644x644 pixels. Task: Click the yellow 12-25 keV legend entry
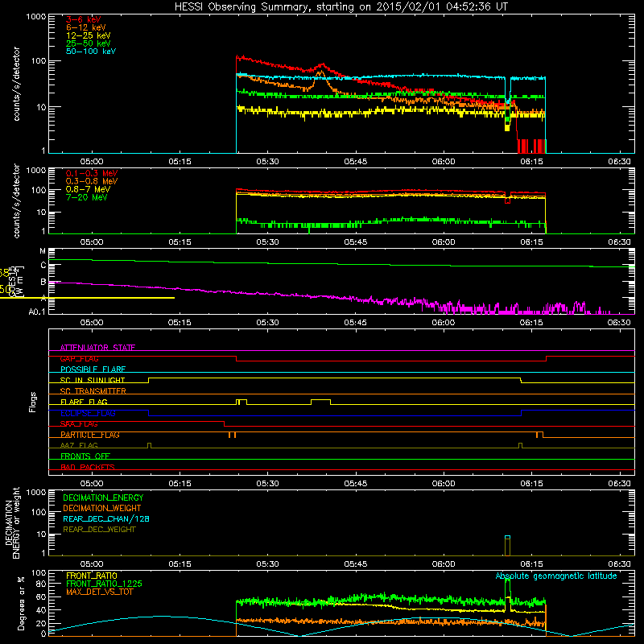[89, 35]
